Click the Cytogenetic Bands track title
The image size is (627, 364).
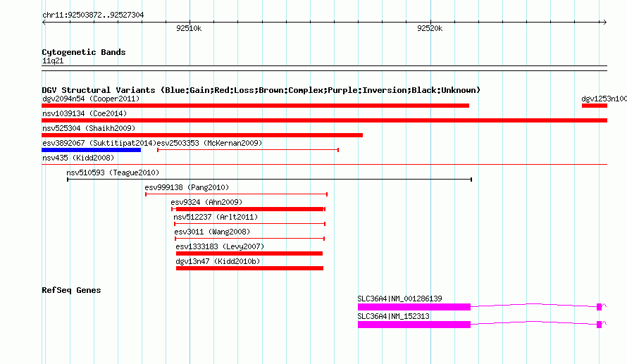(84, 52)
